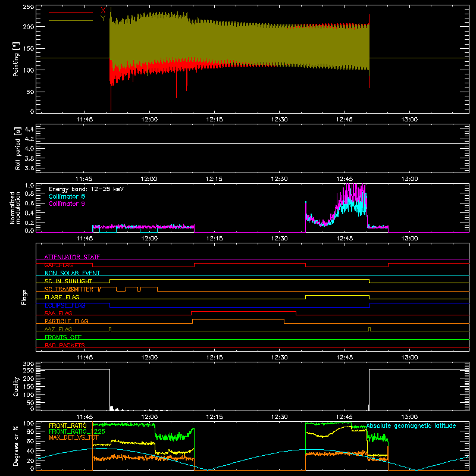
Task: Click the Collimator 9 legend label
Action: [67, 203]
